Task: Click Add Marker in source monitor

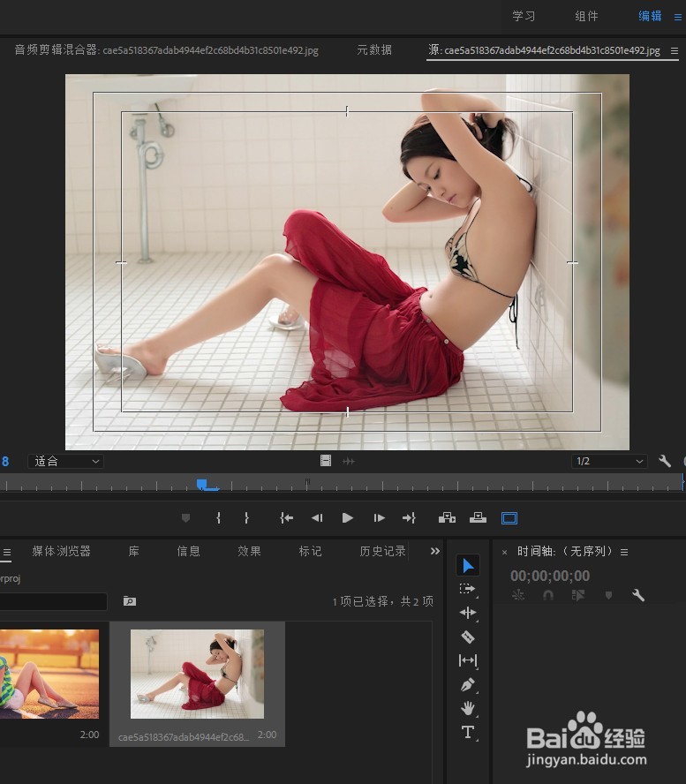Action: pyautogui.click(x=185, y=518)
